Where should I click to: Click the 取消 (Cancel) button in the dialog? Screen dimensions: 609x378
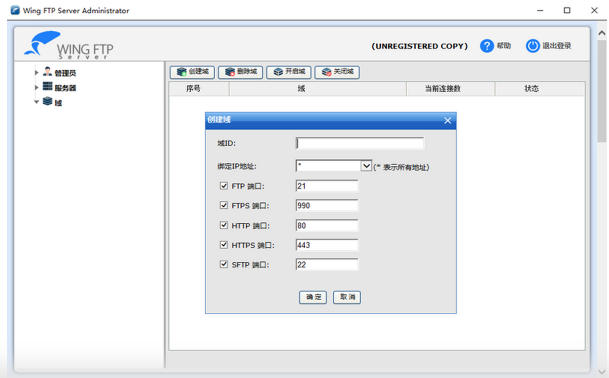[347, 297]
